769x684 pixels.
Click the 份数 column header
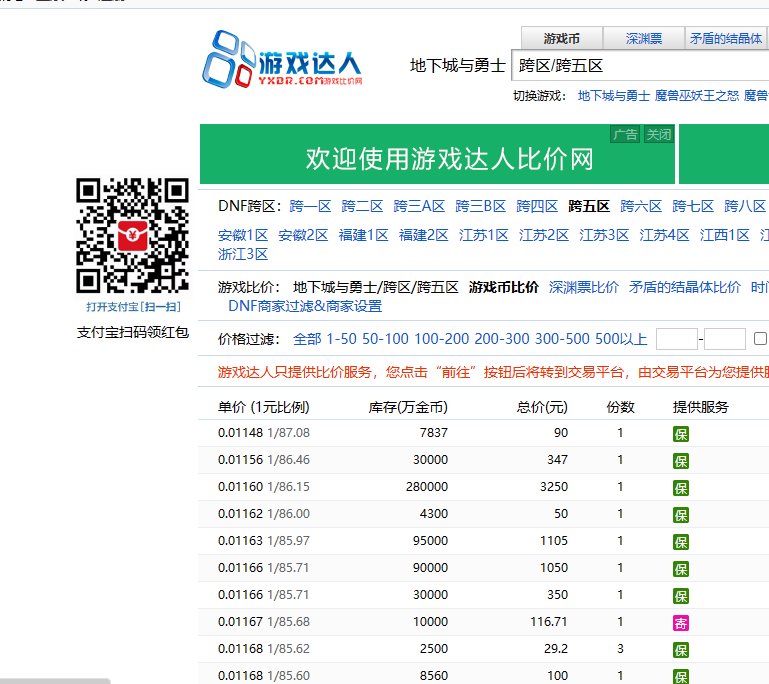click(x=620, y=407)
